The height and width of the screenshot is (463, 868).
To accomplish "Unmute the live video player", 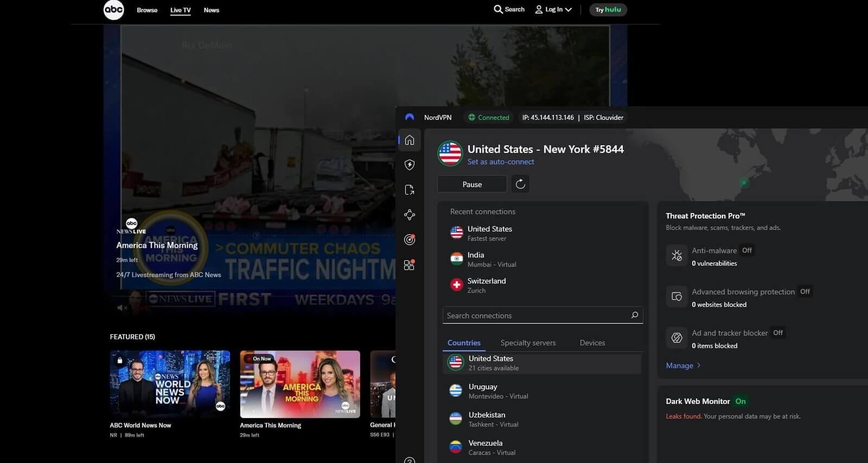I will pos(122,307).
